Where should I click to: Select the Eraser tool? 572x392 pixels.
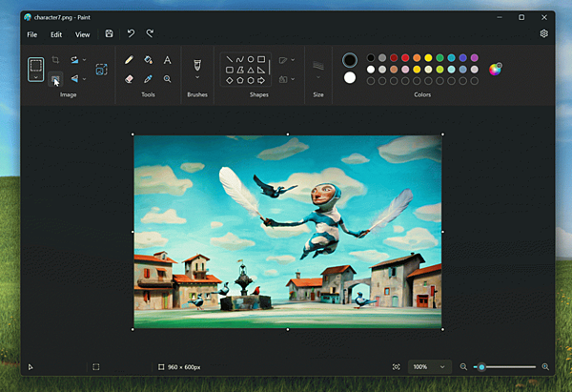[129, 79]
